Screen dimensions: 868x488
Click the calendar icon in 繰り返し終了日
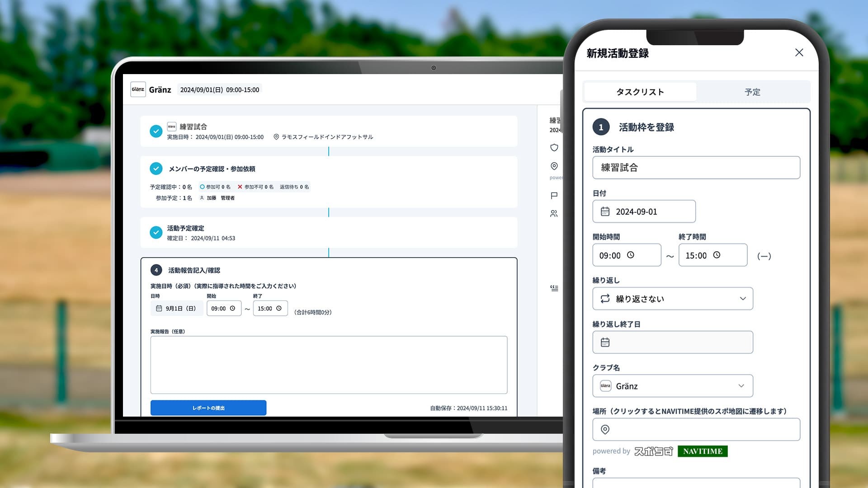point(605,342)
